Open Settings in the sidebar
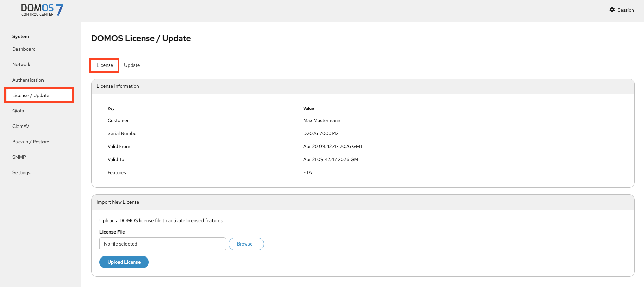 coord(21,172)
